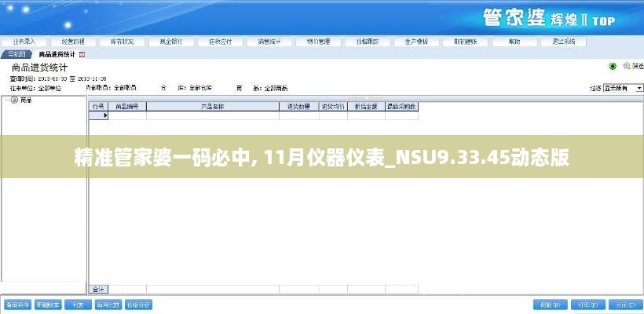The width and height of the screenshot is (644, 314).
Task: Click the 商品: 全部商品 text
Action: [262, 88]
